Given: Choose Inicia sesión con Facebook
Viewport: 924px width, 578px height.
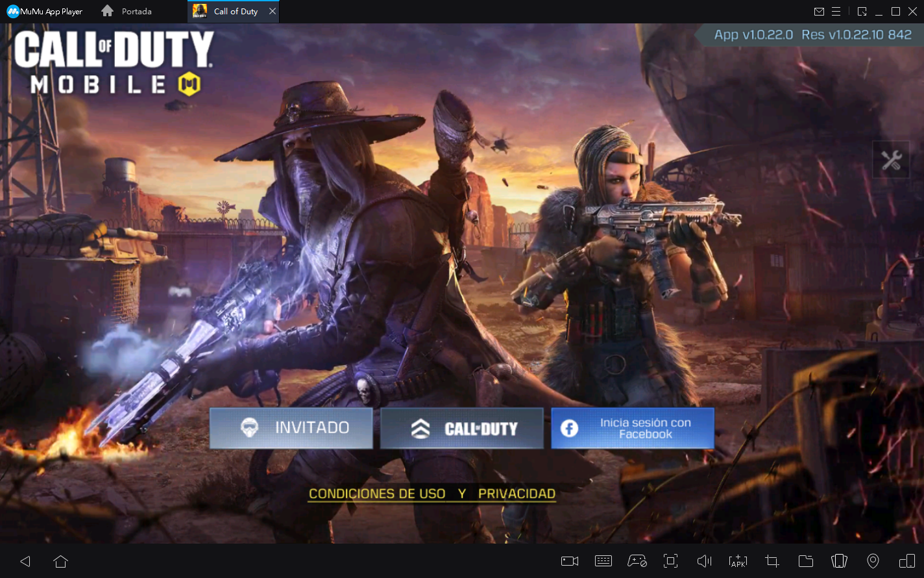Looking at the screenshot, I should point(633,428).
